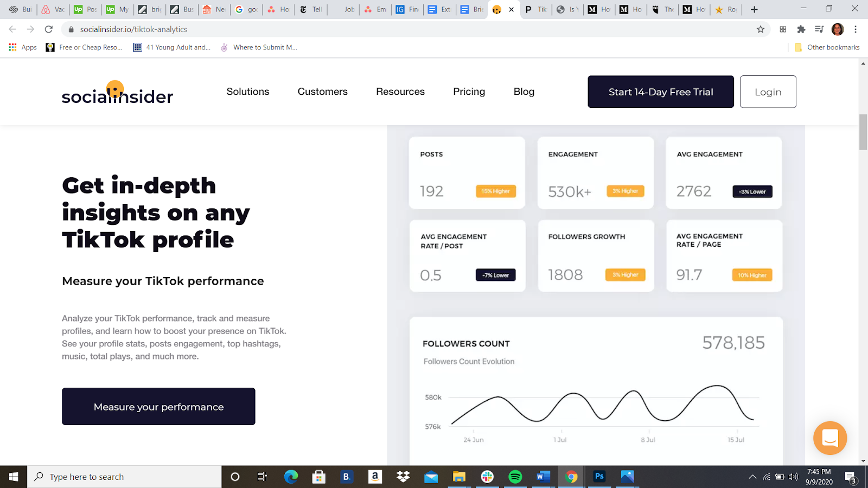Click the Windows "Type here to search" box

click(124, 477)
